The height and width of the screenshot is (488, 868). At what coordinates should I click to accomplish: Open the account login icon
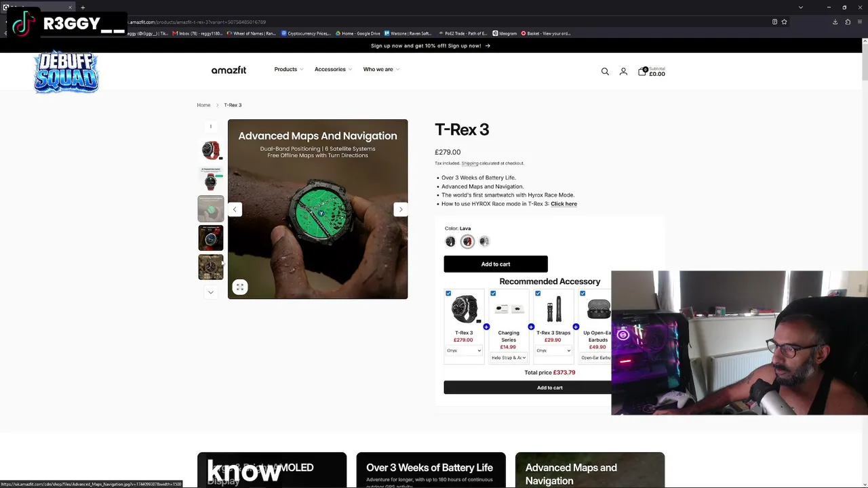[x=623, y=71]
